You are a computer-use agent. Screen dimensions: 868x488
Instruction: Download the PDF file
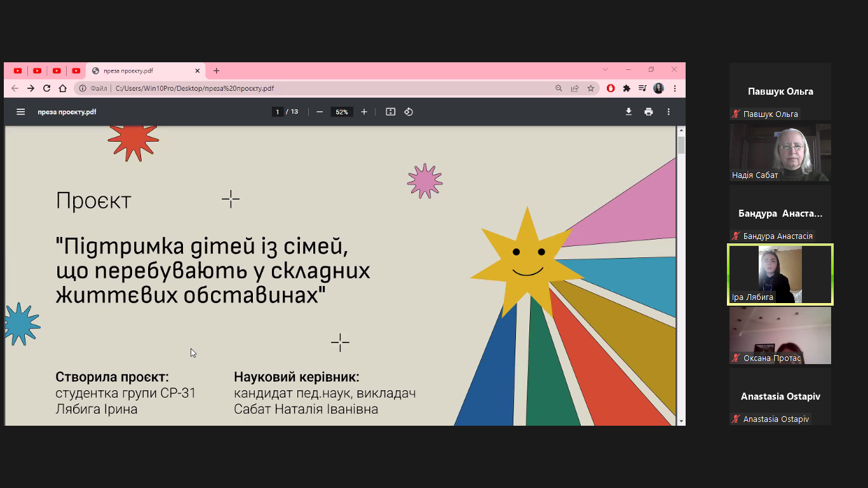point(628,112)
